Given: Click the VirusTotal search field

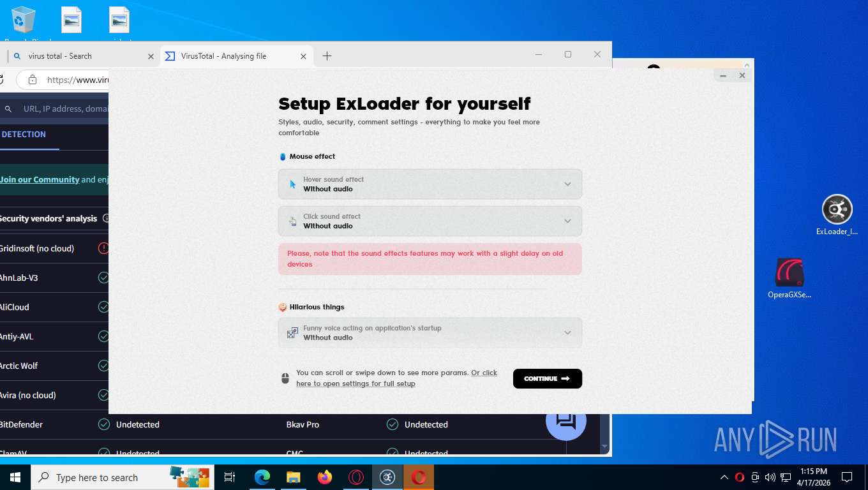Looking at the screenshot, I should click(66, 108).
